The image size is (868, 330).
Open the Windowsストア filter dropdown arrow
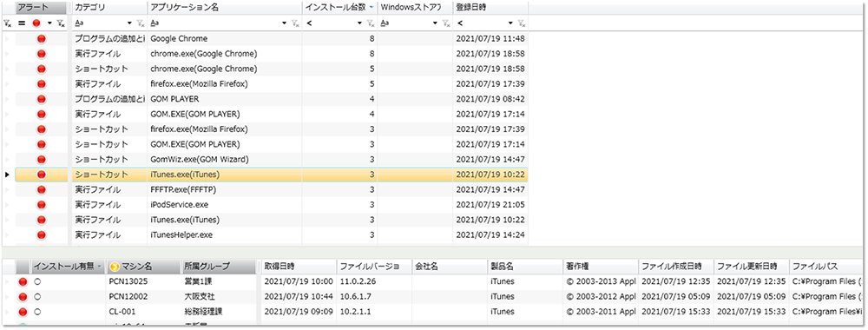pyautogui.click(x=435, y=23)
